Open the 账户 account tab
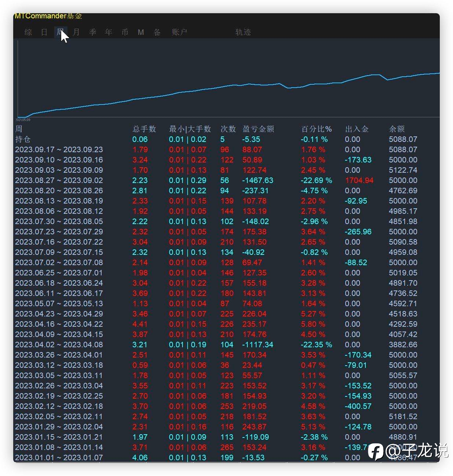 pyautogui.click(x=180, y=32)
